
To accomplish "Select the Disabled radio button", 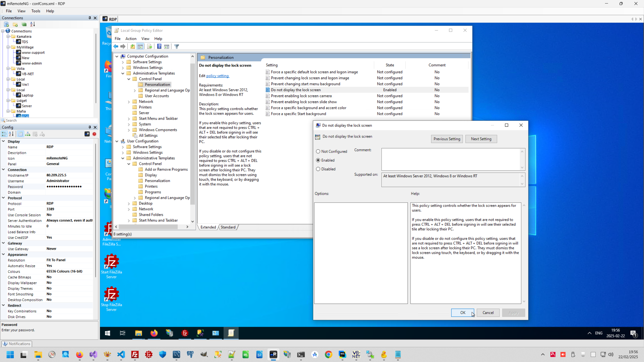I will pyautogui.click(x=318, y=169).
